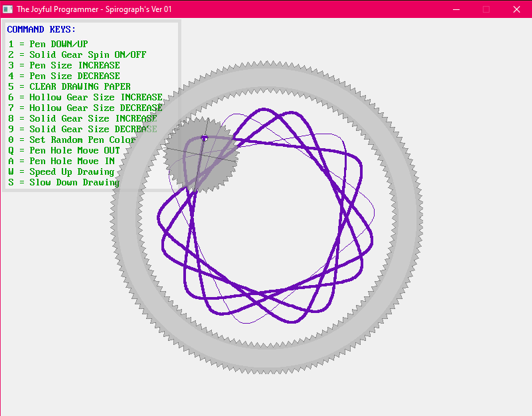Click the '5 = CLEAR DRAWING PAPER' line
The width and height of the screenshot is (532, 416).
70,86
